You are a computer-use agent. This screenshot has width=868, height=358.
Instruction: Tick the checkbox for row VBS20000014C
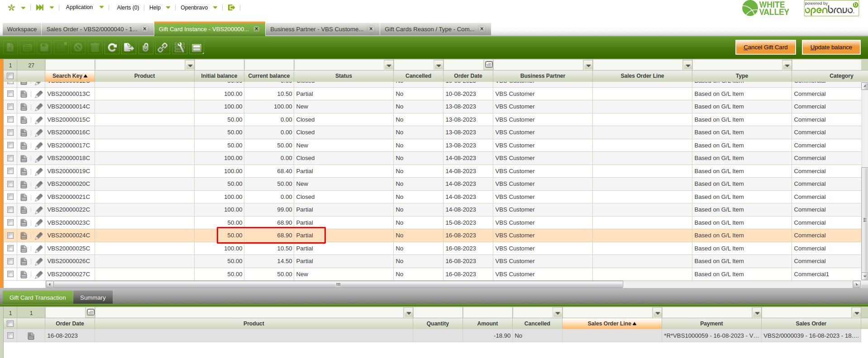(x=10, y=107)
